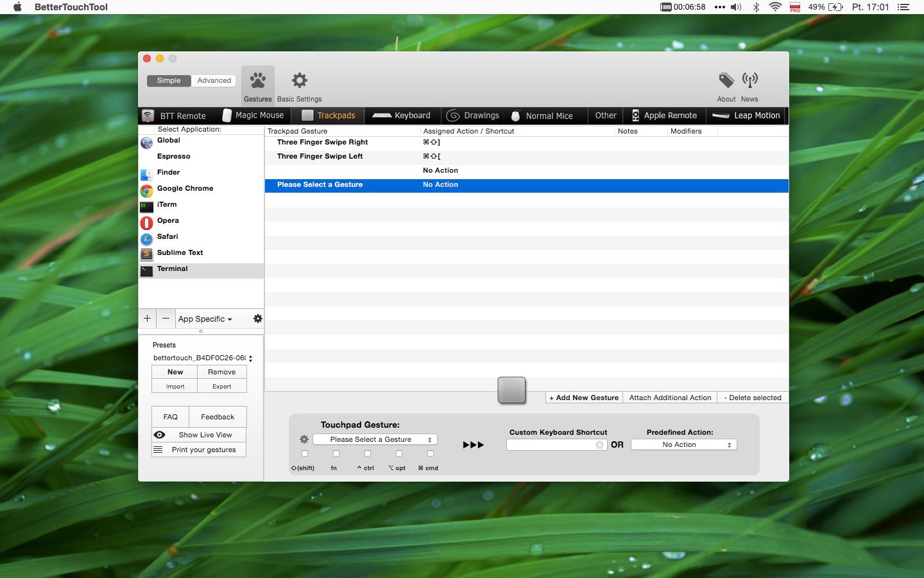Viewport: 924px width, 578px height.
Task: Open Predefined Action No Action dropdown
Action: (x=684, y=444)
